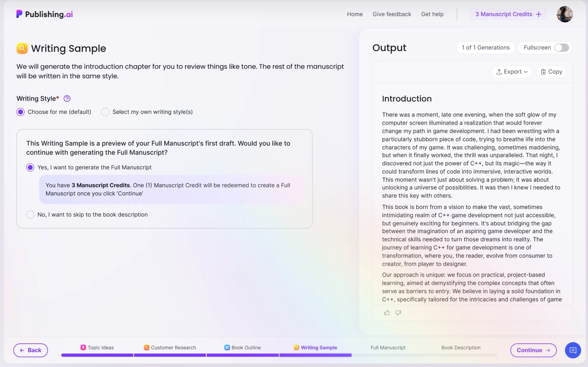Go to the Full Manuscript step

388,347
